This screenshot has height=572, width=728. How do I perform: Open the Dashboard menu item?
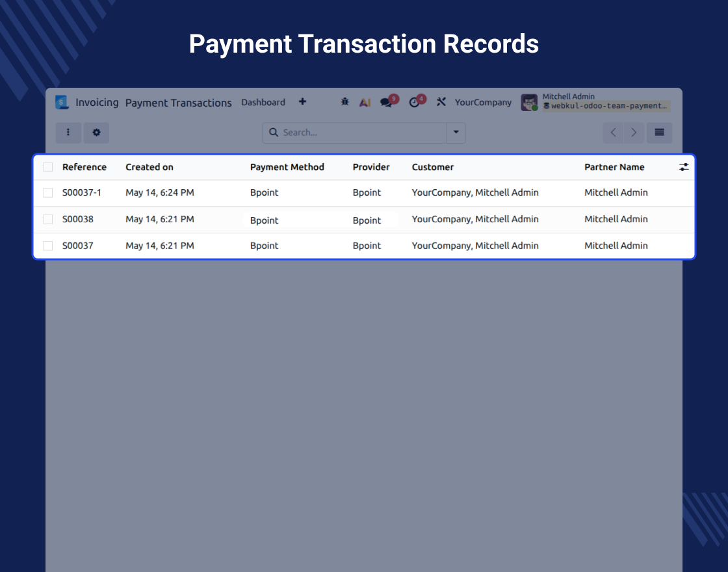click(x=263, y=102)
